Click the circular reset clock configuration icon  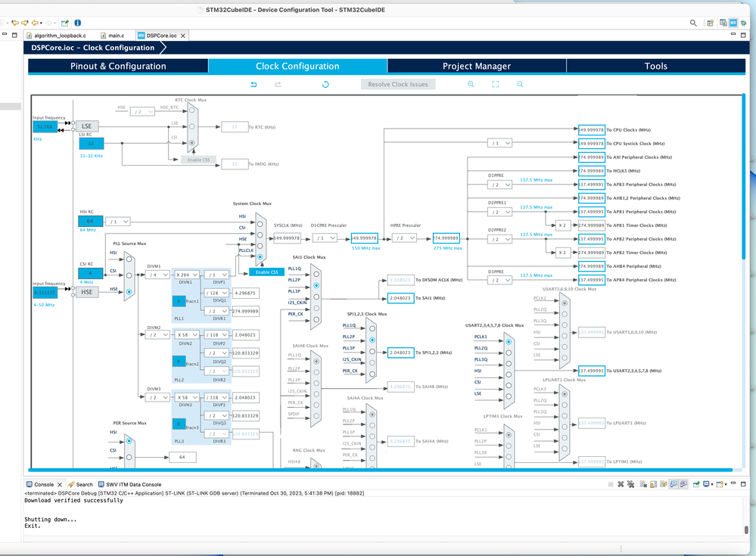pyautogui.click(x=325, y=84)
